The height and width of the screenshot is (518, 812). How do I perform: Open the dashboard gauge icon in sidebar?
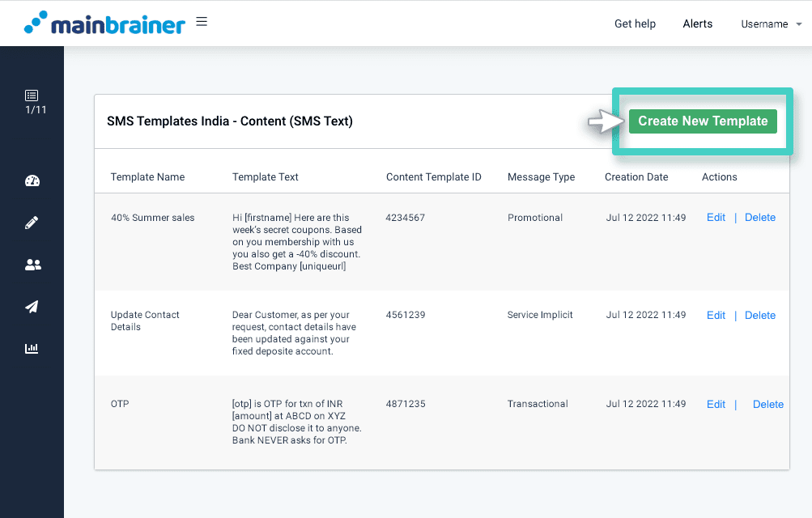pyautogui.click(x=32, y=180)
